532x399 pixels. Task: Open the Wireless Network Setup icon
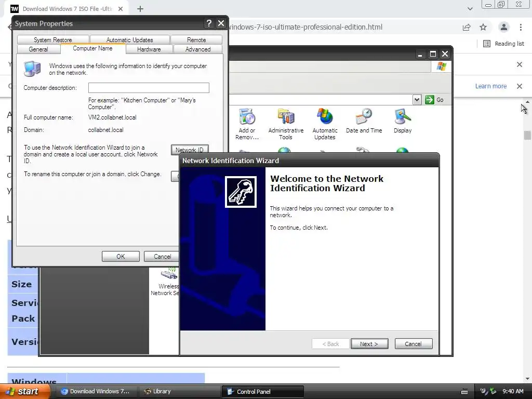165,282
